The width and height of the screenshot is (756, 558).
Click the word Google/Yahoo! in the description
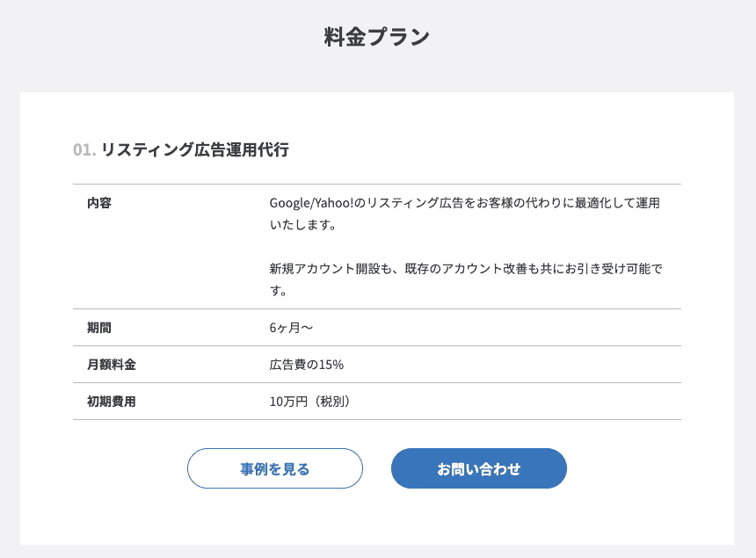click(311, 203)
